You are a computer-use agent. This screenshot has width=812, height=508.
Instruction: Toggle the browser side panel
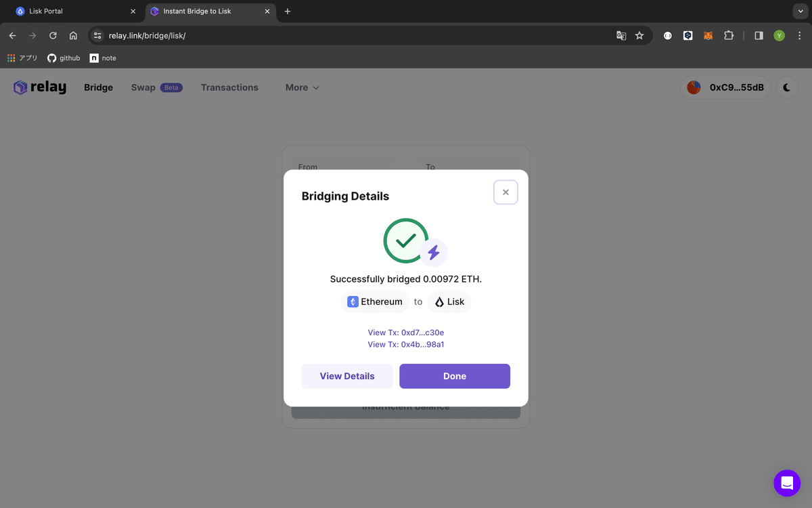point(759,35)
